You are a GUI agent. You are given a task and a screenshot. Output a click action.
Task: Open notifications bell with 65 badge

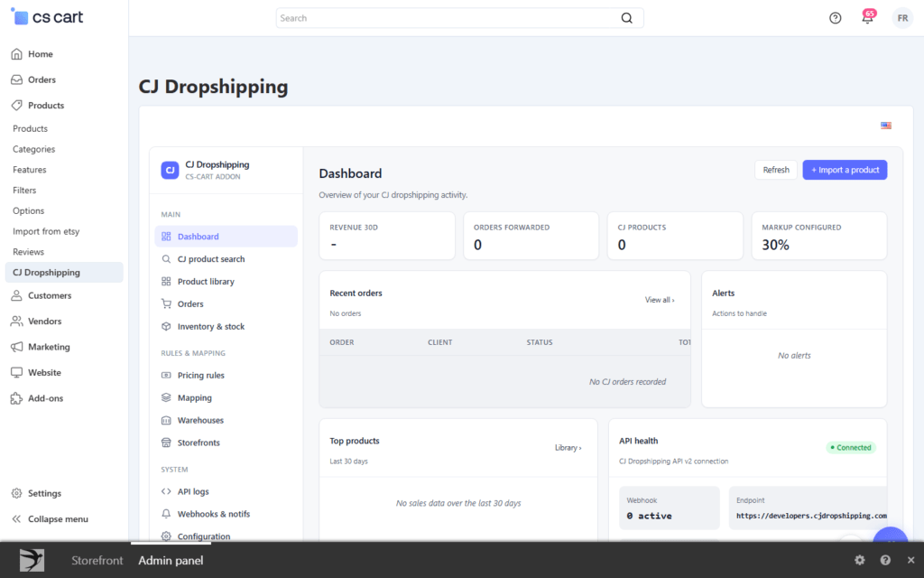pos(868,16)
